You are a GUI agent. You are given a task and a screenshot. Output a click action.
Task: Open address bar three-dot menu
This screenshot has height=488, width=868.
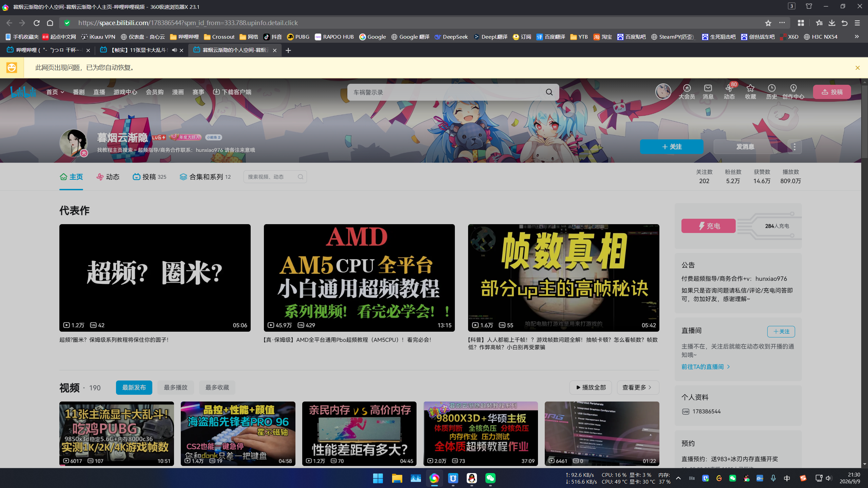click(782, 23)
